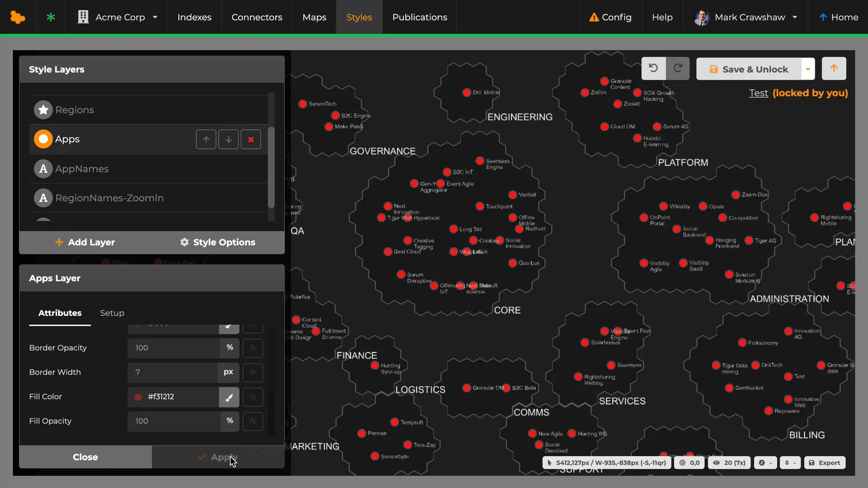Click Add Layer button
Screen dimensions: 868x488
(85, 242)
